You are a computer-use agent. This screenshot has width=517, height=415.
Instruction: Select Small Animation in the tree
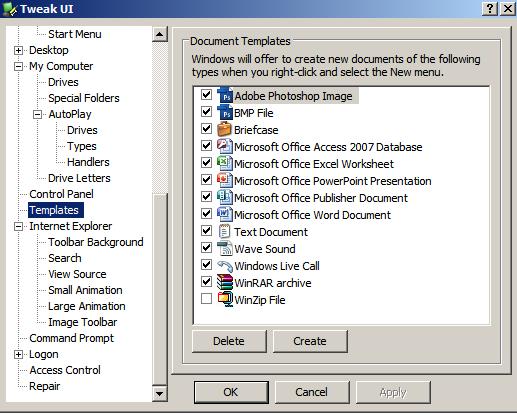point(85,290)
